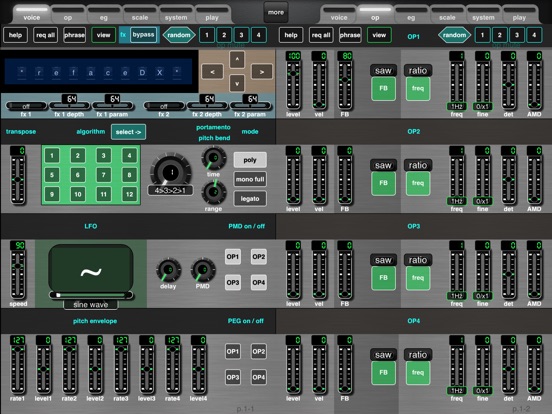This screenshot has width=552, height=414.
Task: Open OP4 ratio mode selector
Action: coord(418,355)
